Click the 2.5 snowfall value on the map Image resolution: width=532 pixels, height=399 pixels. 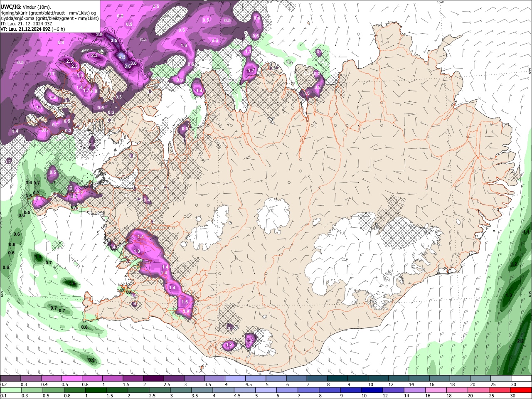tap(69, 61)
